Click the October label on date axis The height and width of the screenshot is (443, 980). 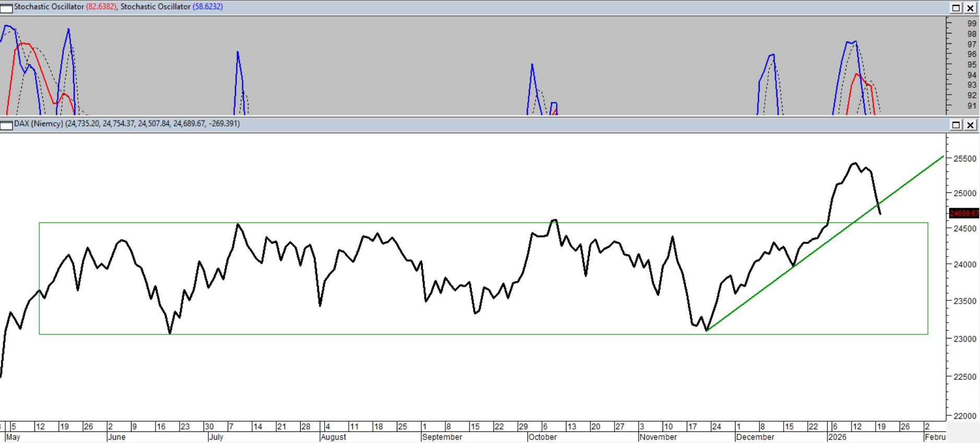click(542, 437)
